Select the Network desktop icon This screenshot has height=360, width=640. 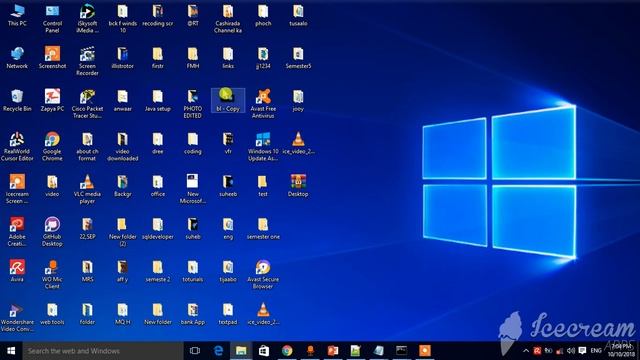(x=17, y=58)
